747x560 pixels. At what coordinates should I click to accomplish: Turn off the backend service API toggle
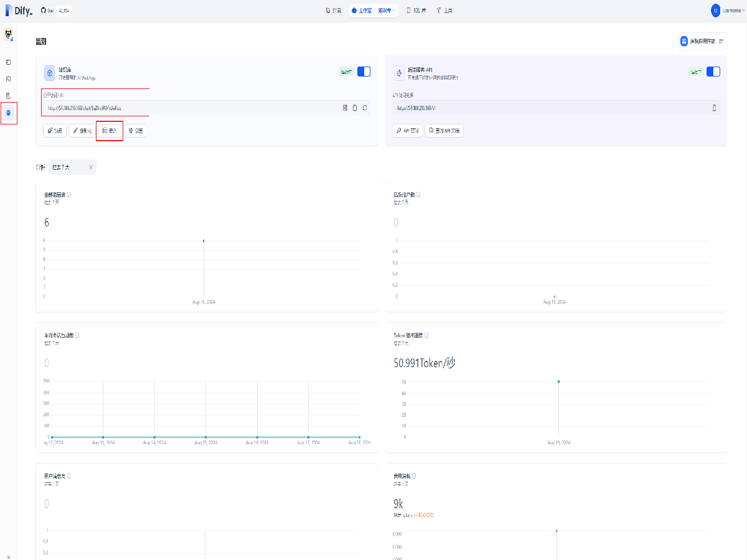713,72
